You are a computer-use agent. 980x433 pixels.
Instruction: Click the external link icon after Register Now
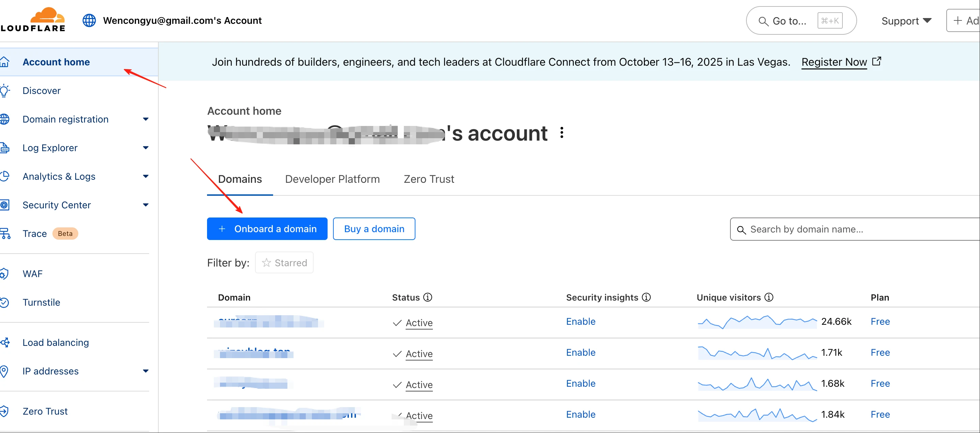876,61
